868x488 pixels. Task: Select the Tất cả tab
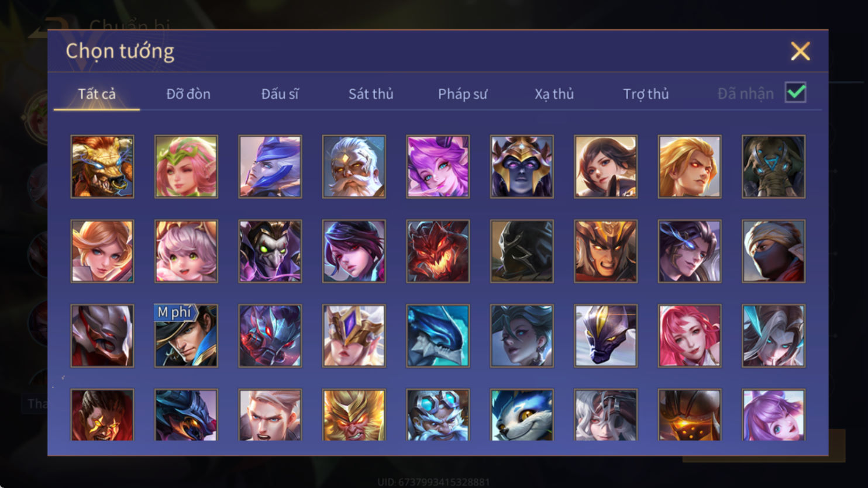coord(97,94)
